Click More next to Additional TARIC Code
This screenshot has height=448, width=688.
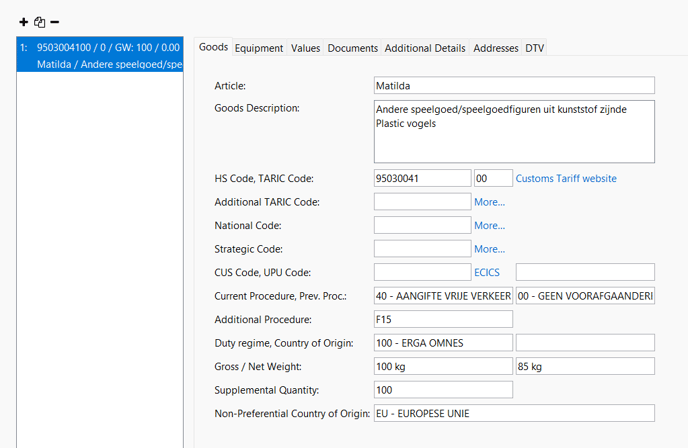490,202
